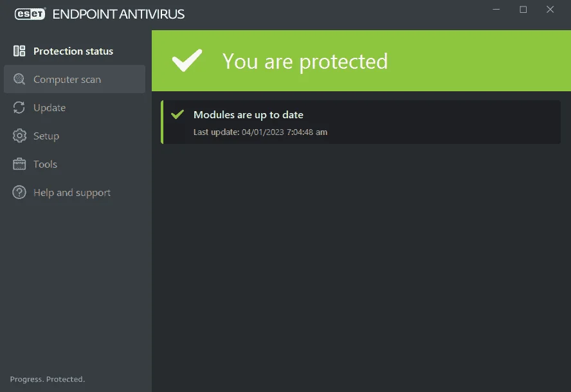571x392 pixels.
Task: Open the Tools menu item
Action: (x=75, y=164)
